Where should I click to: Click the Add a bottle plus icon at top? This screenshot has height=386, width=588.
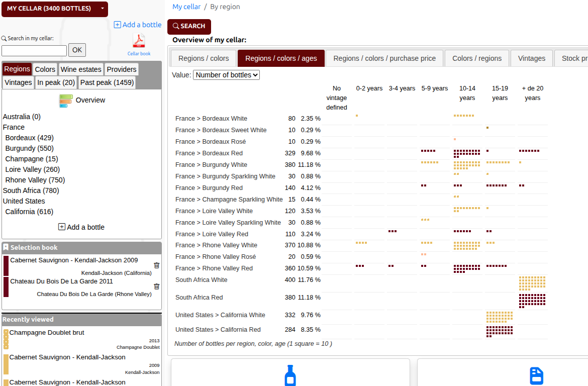pyautogui.click(x=117, y=25)
